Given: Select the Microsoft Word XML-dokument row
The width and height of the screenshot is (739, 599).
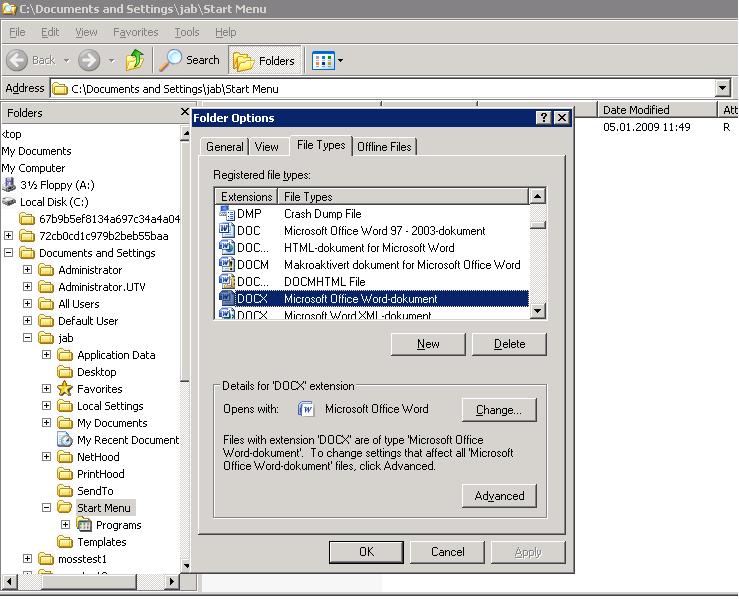Looking at the screenshot, I should 371,314.
